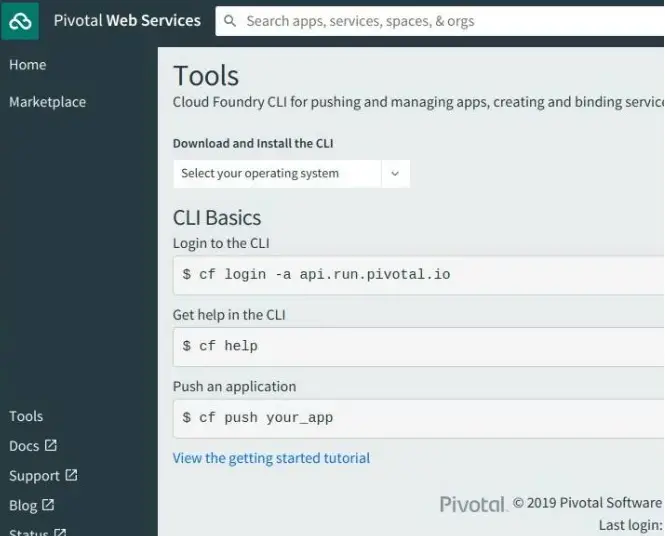Viewport: 665px width, 536px height.
Task: Click the Download and Install the CLI label
Action: click(253, 143)
